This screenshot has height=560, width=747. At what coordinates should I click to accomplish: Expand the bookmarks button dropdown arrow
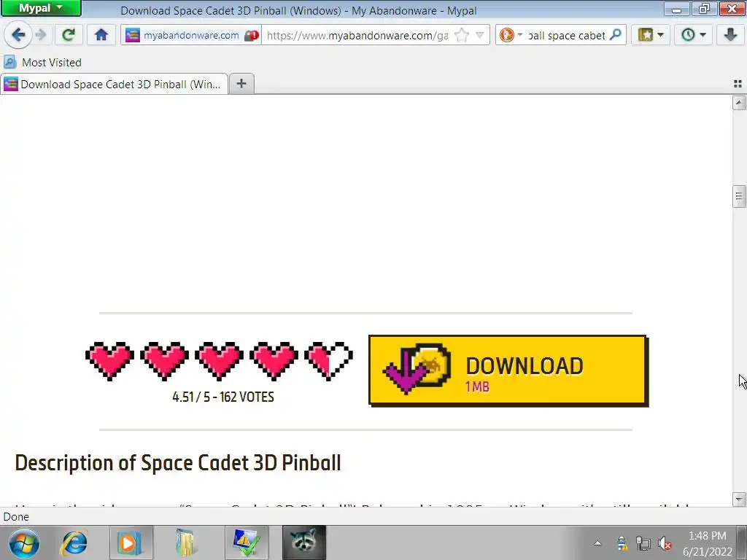click(660, 35)
